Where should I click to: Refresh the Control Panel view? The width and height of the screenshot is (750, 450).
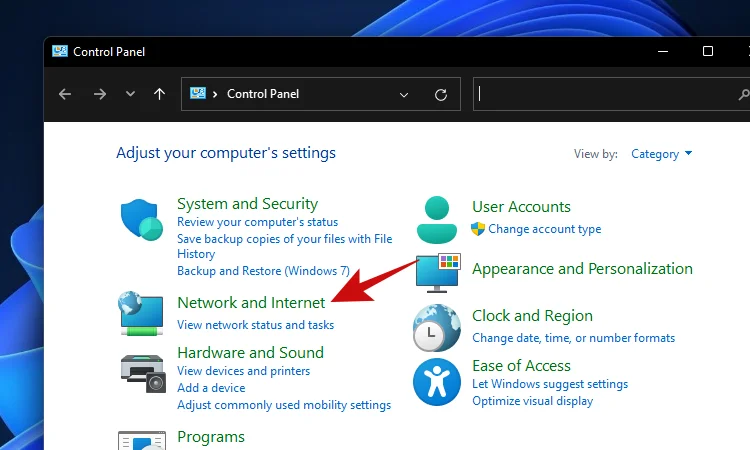pos(441,95)
